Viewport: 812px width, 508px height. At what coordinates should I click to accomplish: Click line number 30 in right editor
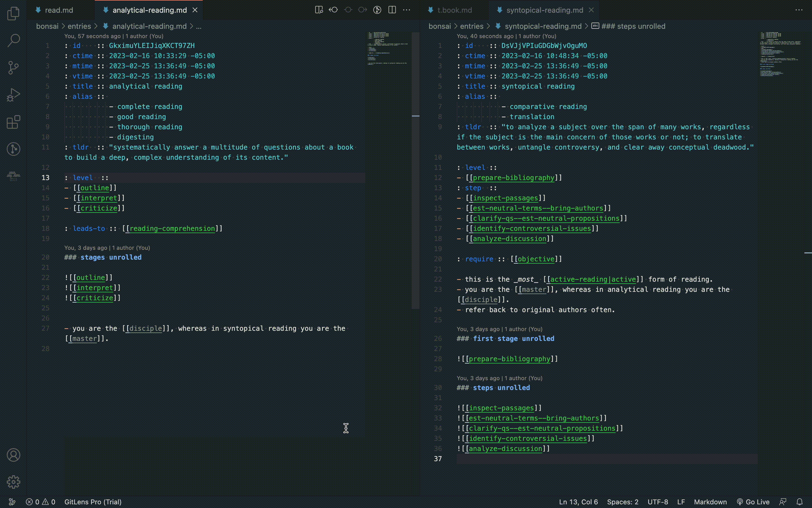click(x=438, y=388)
